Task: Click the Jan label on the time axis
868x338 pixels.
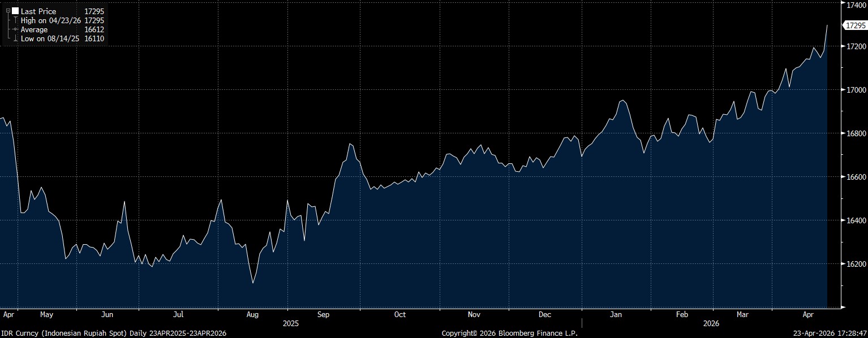Action: 616,314
